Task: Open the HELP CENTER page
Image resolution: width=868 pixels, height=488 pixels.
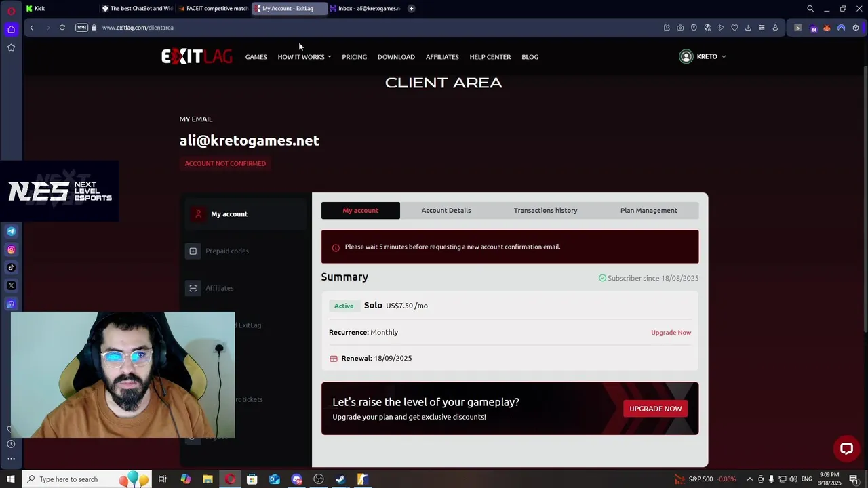Action: 490,57
